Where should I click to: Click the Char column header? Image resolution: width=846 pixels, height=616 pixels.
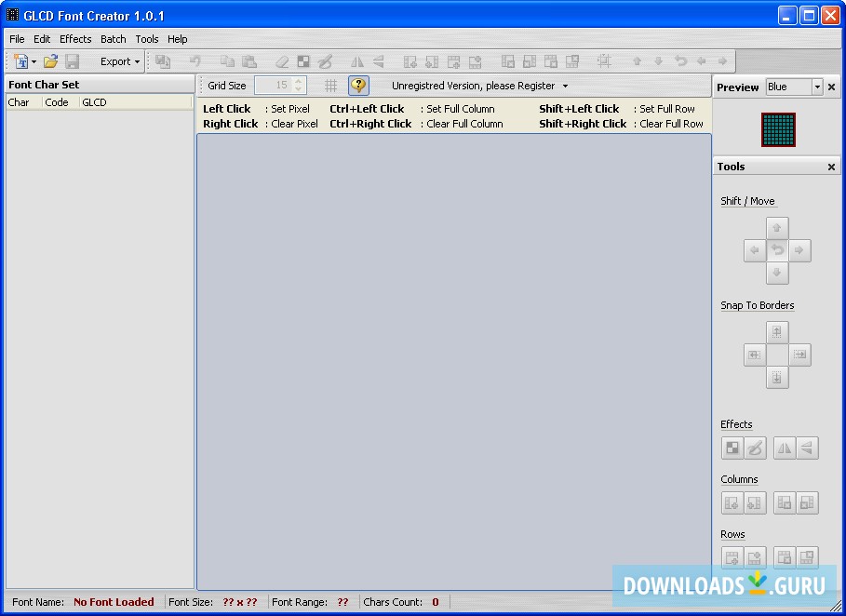tap(24, 102)
